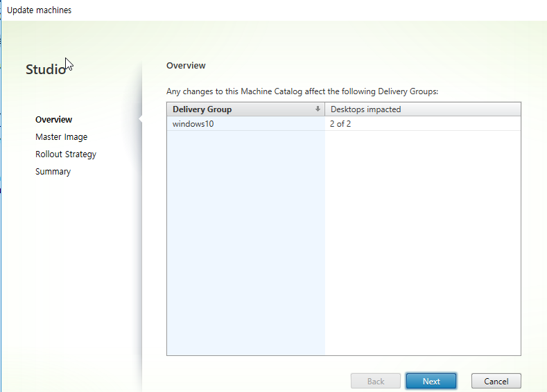Go to the Summary step
The image size is (547, 392).
tap(53, 172)
